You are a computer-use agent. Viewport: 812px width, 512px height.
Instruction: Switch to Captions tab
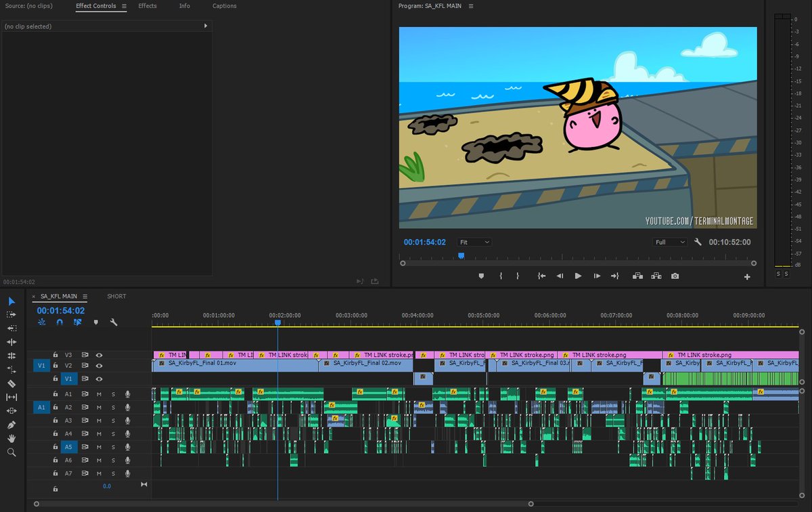(x=225, y=6)
